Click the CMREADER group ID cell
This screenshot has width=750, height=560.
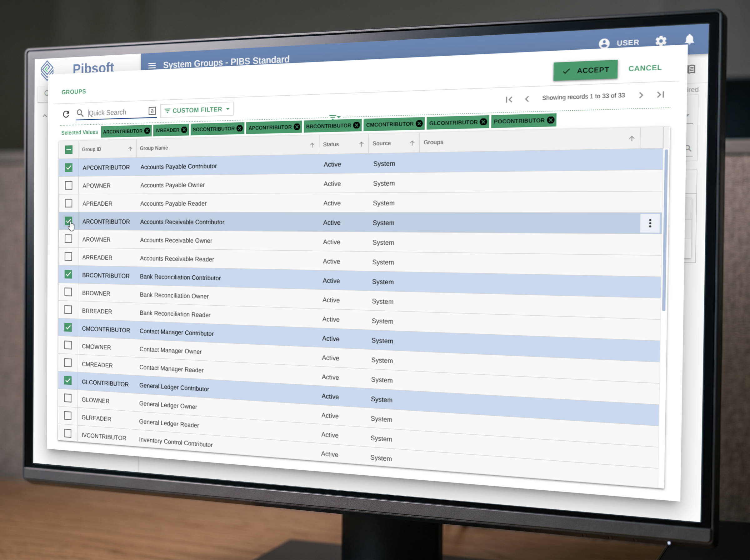coord(97,365)
